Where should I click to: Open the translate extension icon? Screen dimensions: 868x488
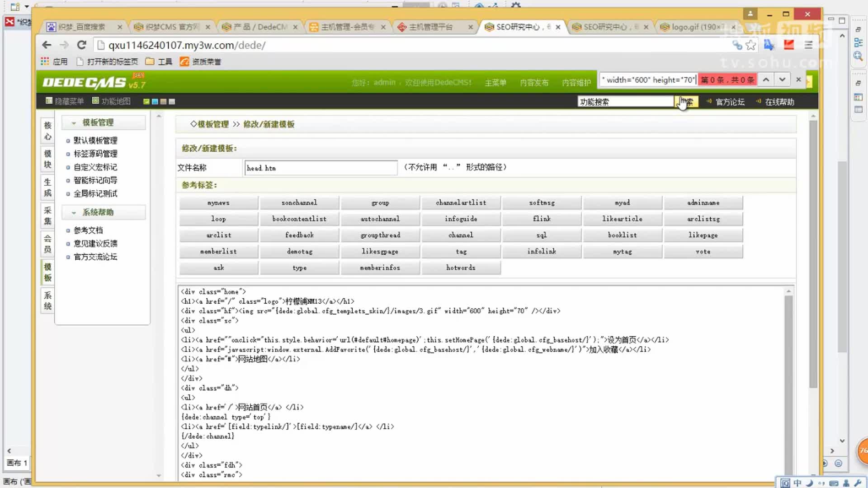tap(769, 45)
